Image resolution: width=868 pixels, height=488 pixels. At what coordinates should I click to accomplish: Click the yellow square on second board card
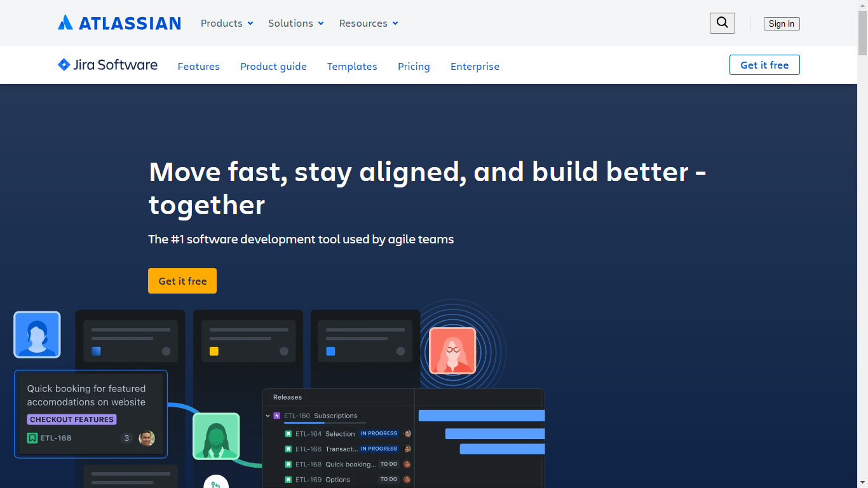tap(214, 351)
